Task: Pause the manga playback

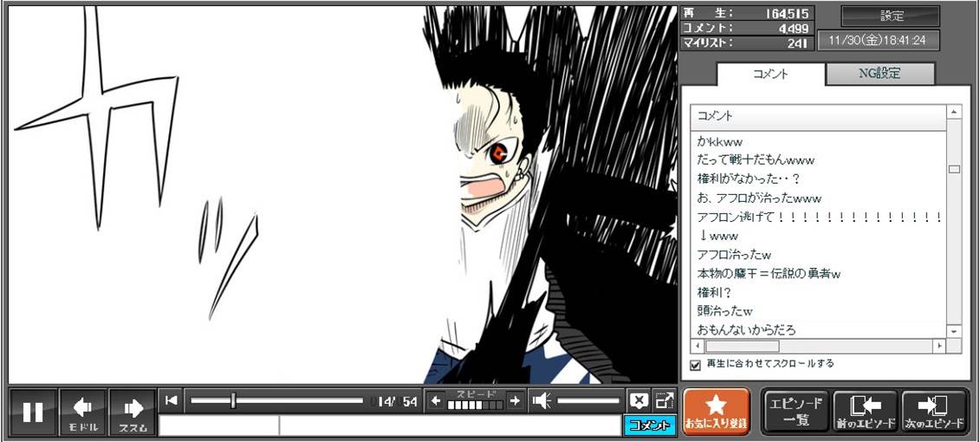Action: [x=33, y=413]
